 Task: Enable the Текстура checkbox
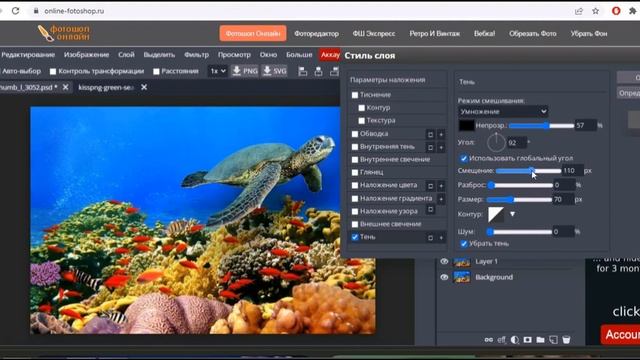[x=361, y=121]
